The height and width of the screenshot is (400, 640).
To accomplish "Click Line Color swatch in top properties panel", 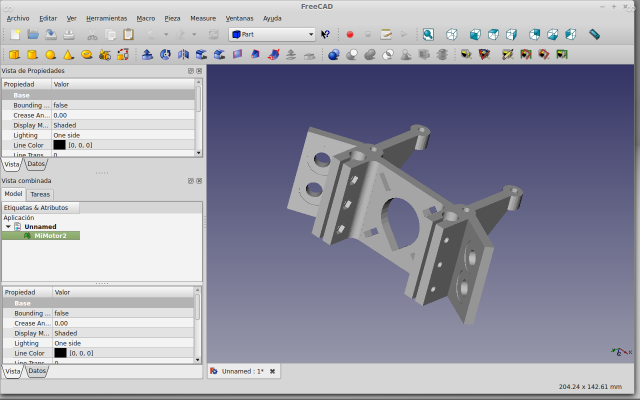I will [x=59, y=145].
